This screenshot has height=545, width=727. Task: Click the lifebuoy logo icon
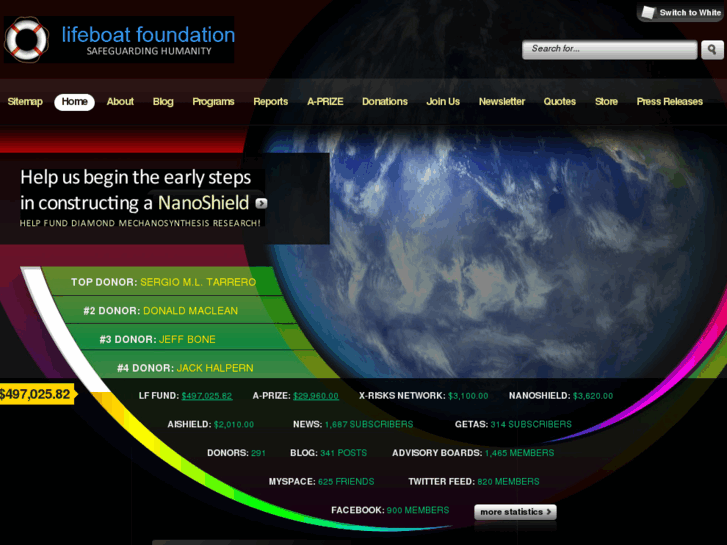(x=26, y=39)
